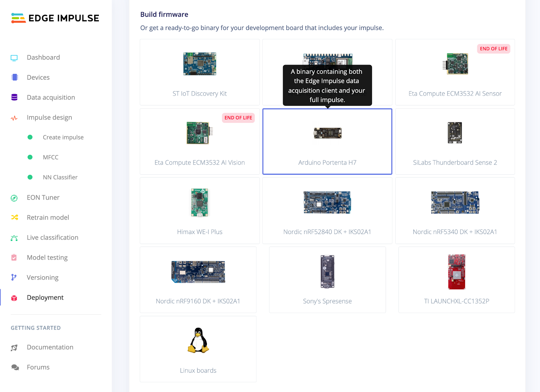
Task: Select the Linux boards card
Action: point(198,349)
